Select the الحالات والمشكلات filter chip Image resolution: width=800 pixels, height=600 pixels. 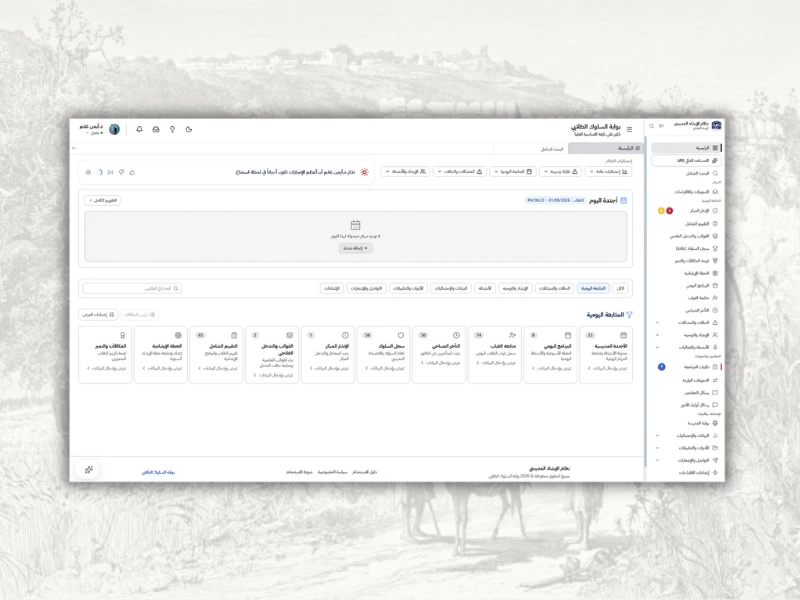coord(555,289)
